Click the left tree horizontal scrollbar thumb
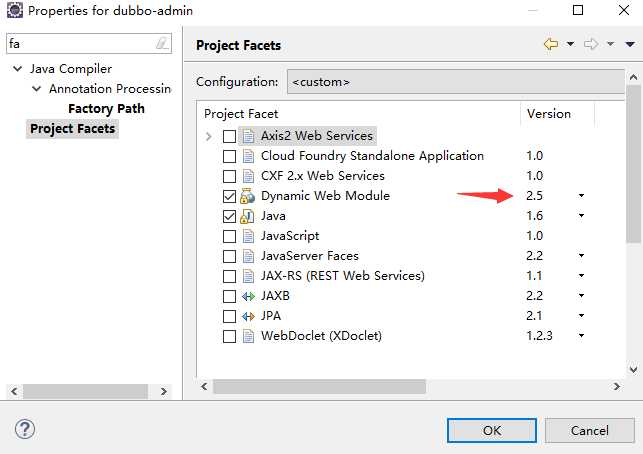This screenshot has width=643, height=454. [x=85, y=391]
